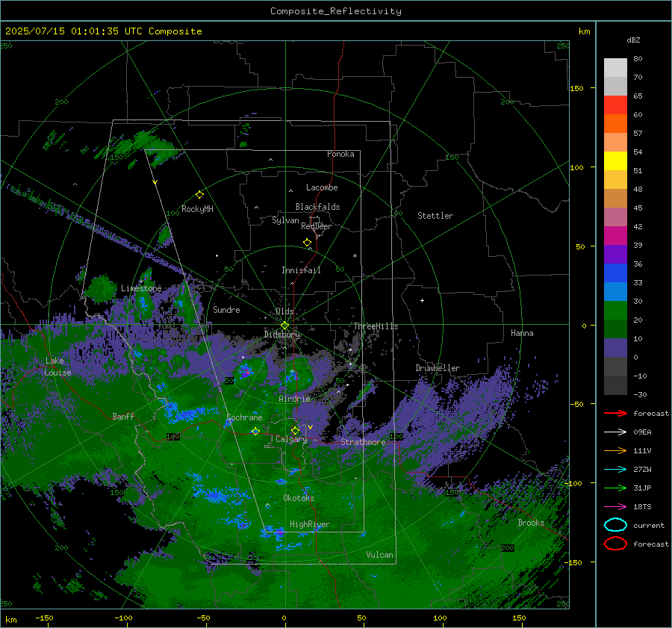The height and width of the screenshot is (628, 672).
Task: Click the Drumheller city label
Action: point(438,368)
